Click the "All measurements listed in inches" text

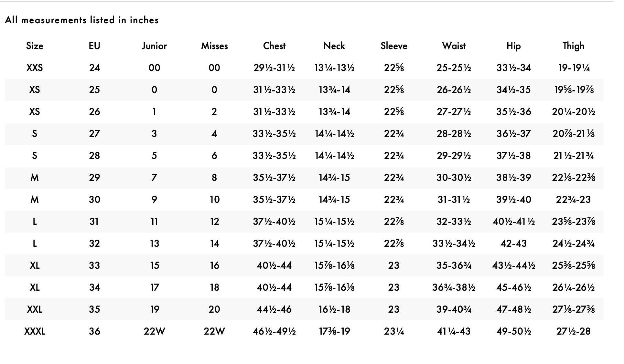(82, 20)
